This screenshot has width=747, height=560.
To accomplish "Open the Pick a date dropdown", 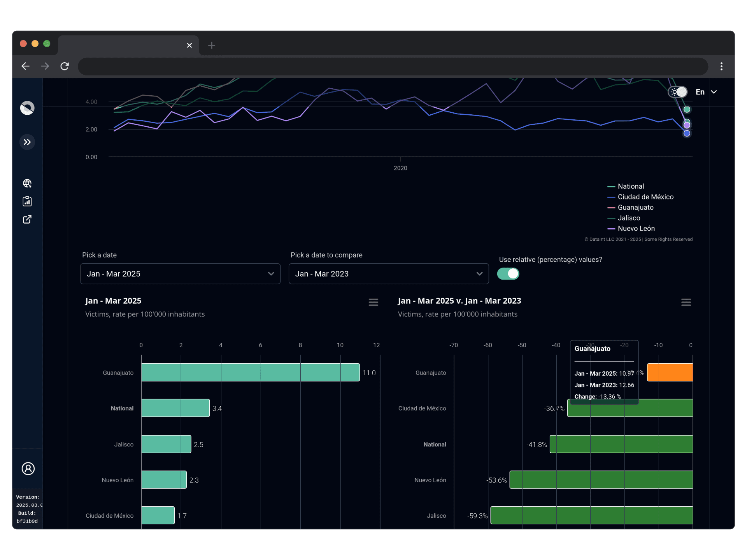I will pyautogui.click(x=180, y=274).
